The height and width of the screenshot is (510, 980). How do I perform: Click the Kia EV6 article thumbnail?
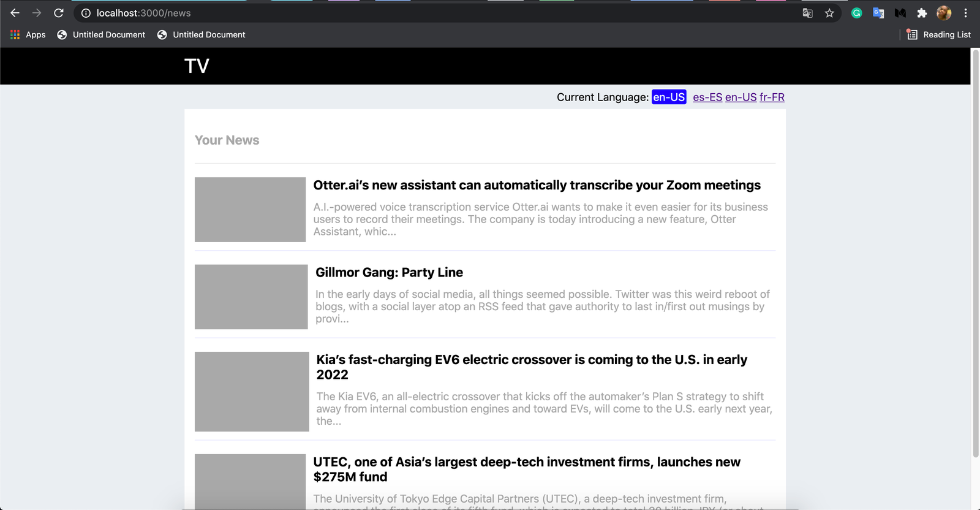click(x=252, y=391)
